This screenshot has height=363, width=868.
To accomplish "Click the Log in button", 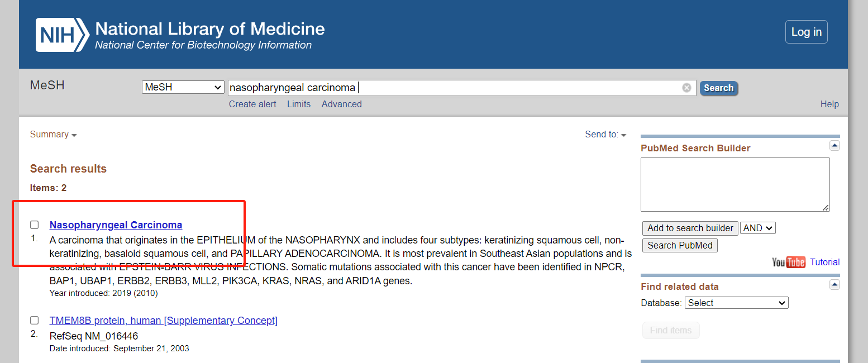I will 806,32.
